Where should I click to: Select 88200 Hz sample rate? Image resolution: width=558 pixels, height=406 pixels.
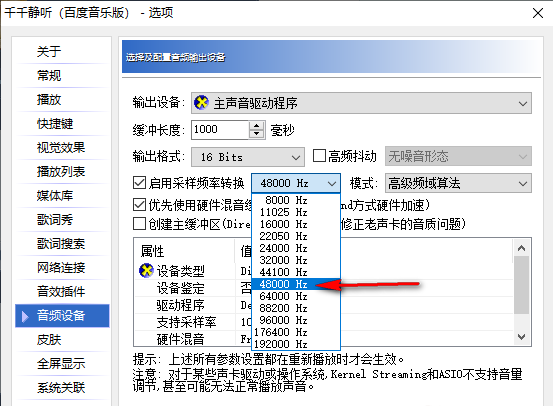tap(296, 308)
